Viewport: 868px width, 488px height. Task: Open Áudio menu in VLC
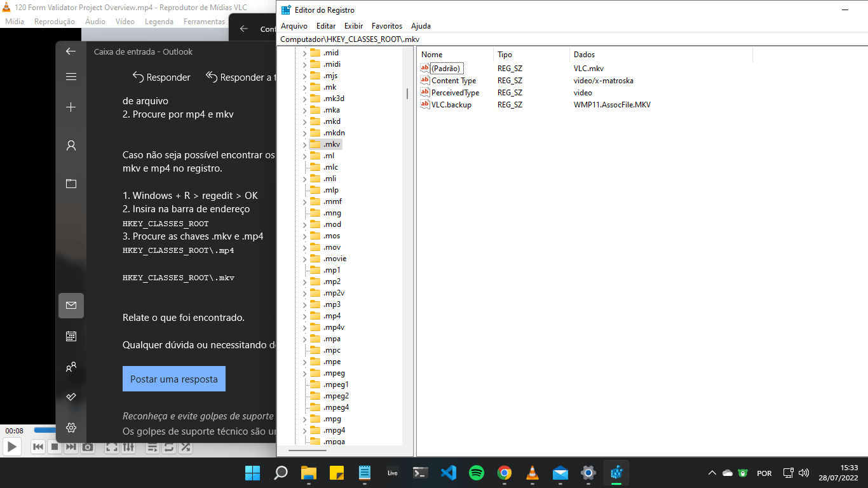point(95,22)
